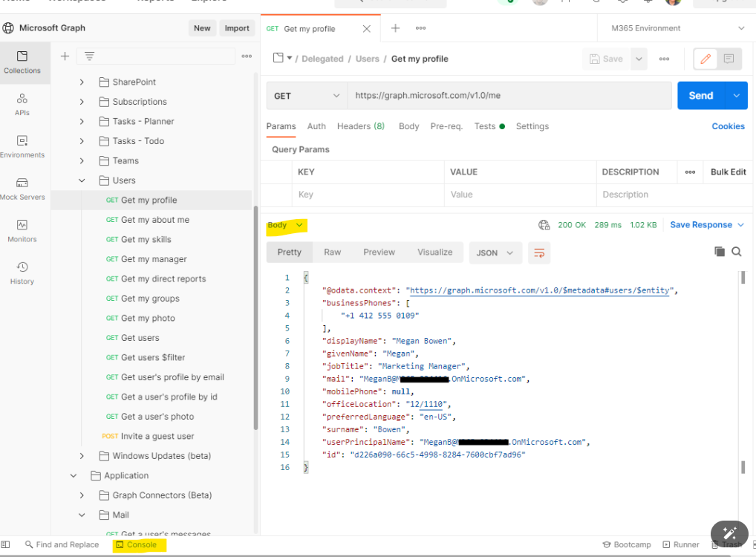Open the GET method dropdown
The image size is (756, 557).
point(307,96)
